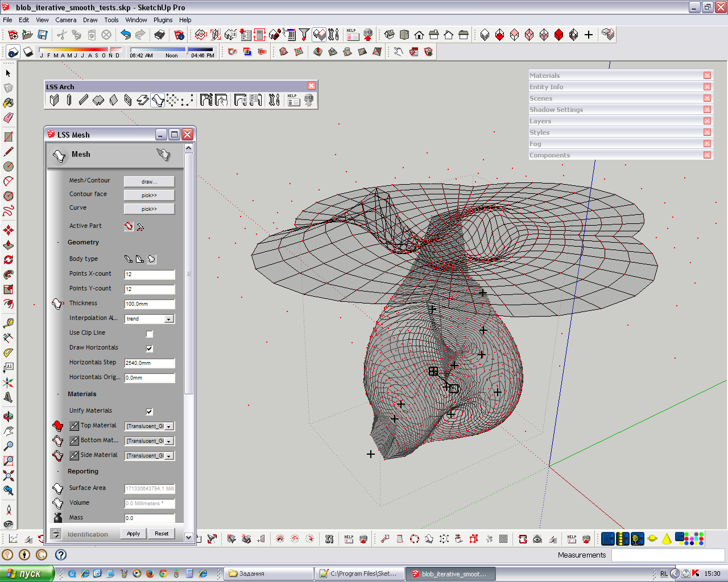Open the Window menu
The width and height of the screenshot is (728, 582).
[x=136, y=20]
